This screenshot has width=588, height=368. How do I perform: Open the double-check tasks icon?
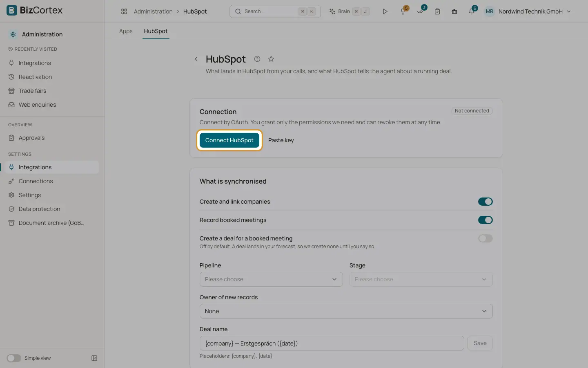click(420, 11)
